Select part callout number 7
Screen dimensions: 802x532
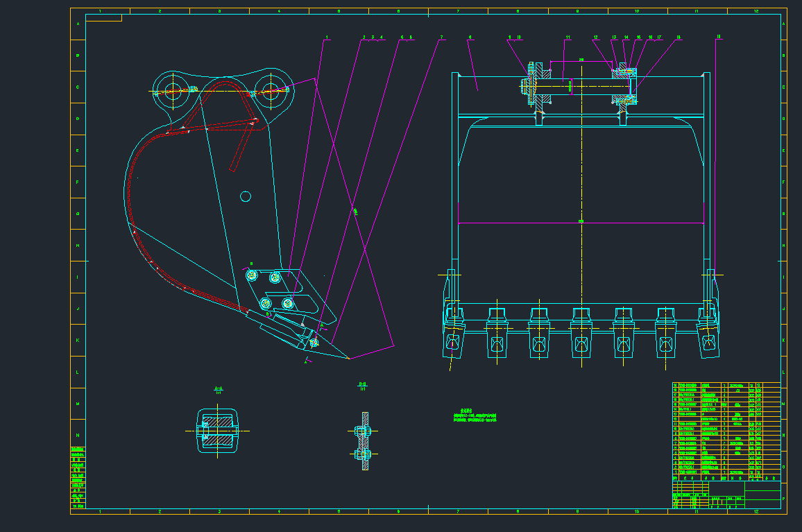click(x=441, y=37)
